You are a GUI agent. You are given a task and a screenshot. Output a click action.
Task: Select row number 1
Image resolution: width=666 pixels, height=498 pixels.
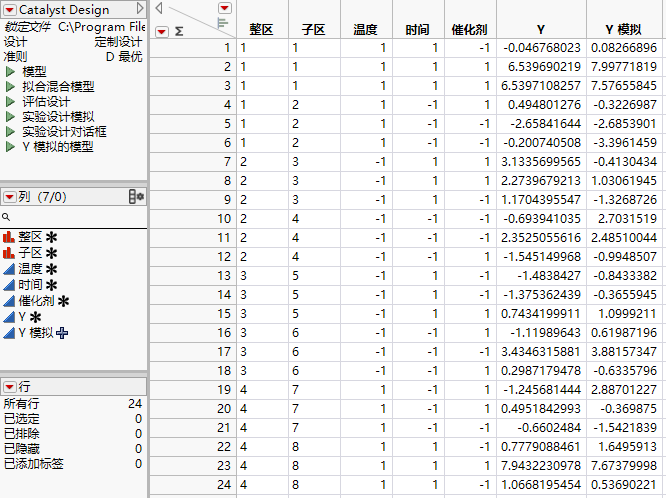click(x=192, y=48)
